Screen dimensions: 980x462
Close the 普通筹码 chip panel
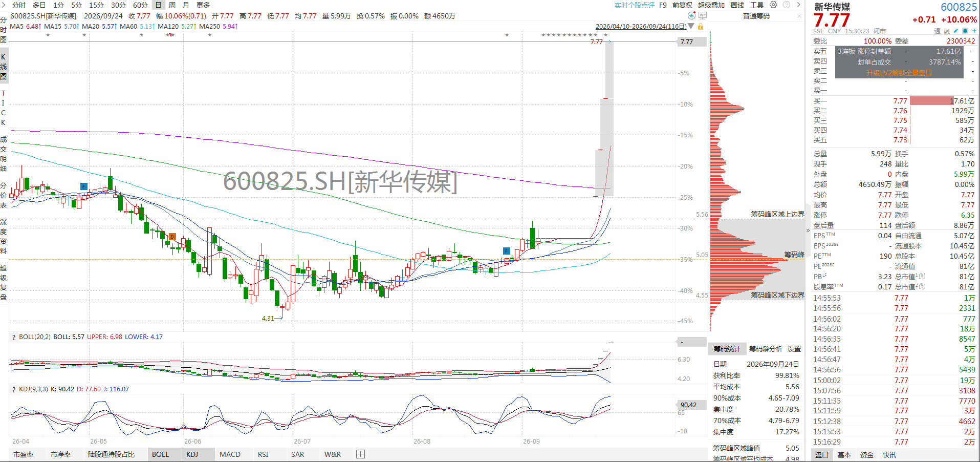click(799, 16)
